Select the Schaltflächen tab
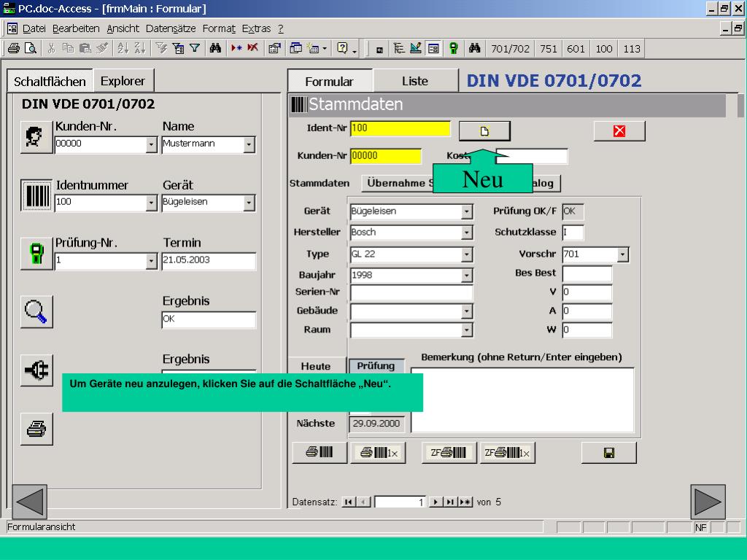This screenshot has width=747, height=560. [x=50, y=82]
